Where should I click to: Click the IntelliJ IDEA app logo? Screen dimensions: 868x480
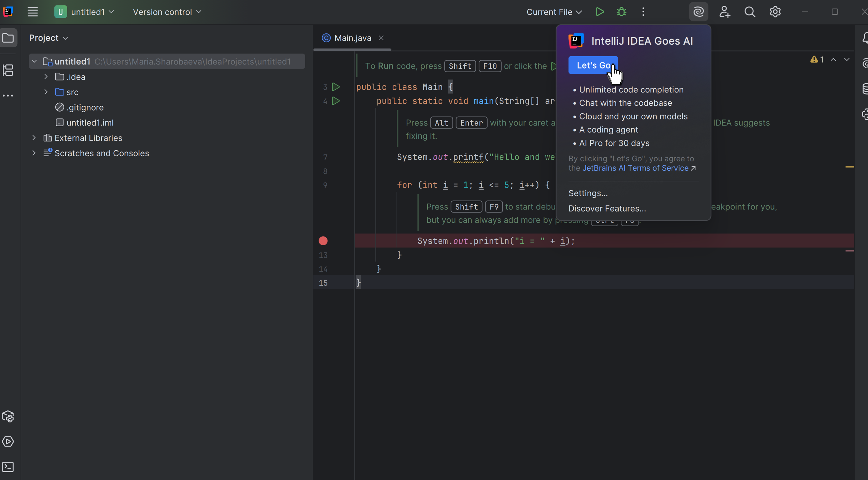pyautogui.click(x=8, y=12)
